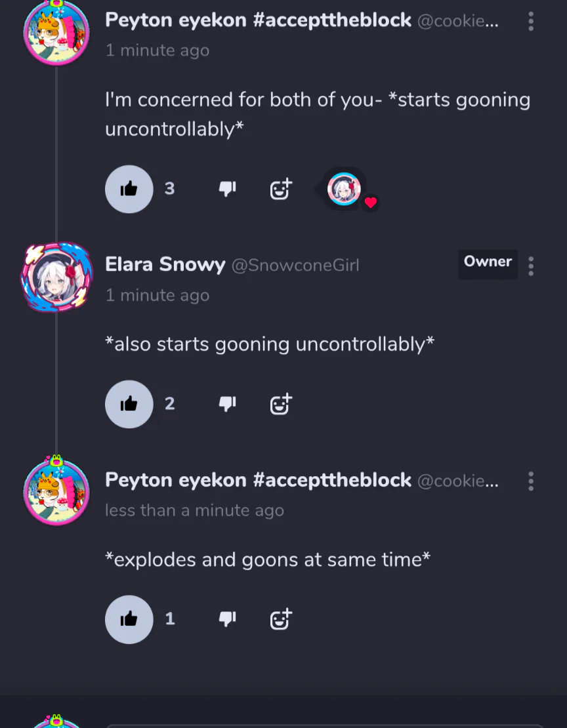Open options menu for Peyton's first comment
Viewport: 567px width, 728px height.
[531, 22]
